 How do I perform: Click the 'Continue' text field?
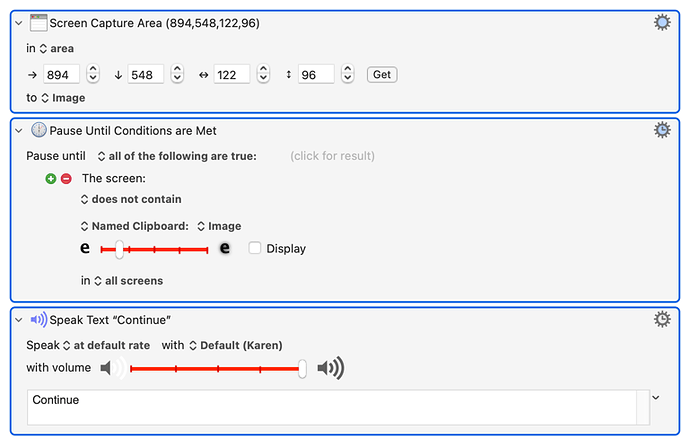(330, 407)
